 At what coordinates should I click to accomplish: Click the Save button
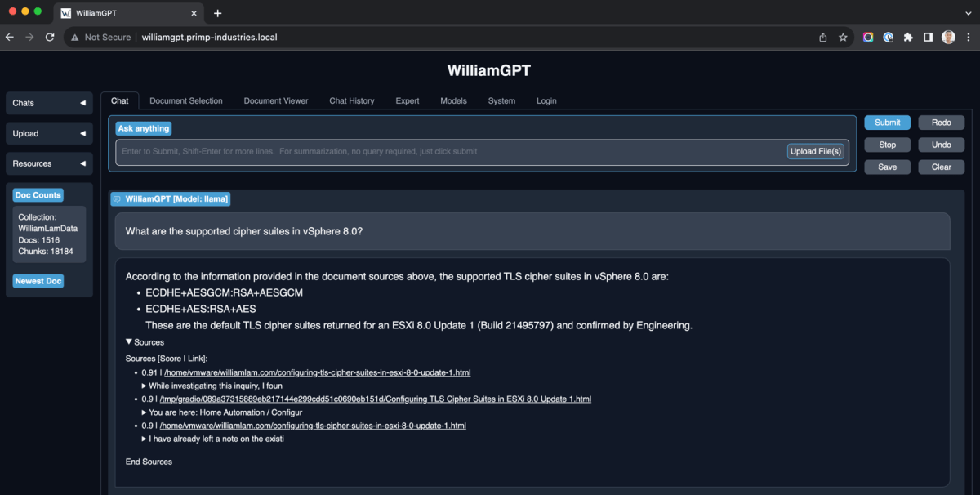[x=888, y=167]
